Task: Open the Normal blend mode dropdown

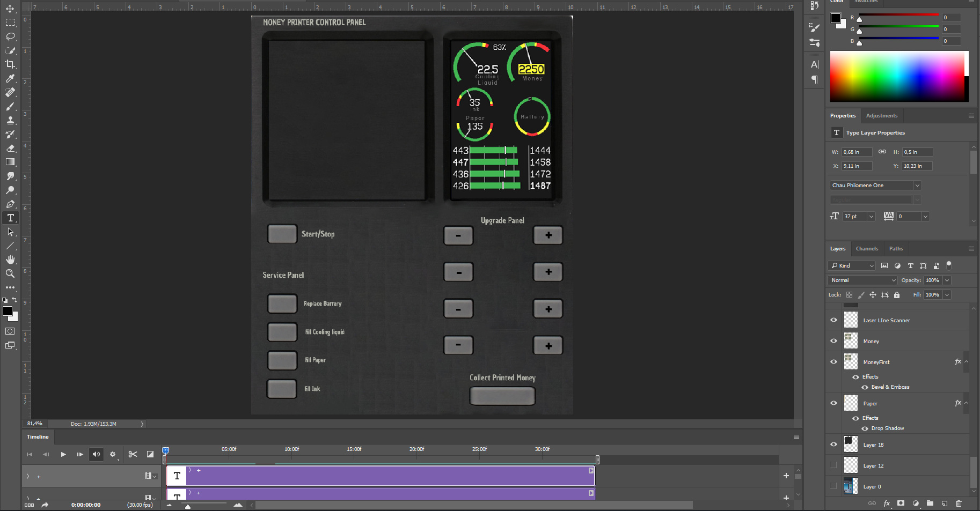Action: (x=862, y=280)
